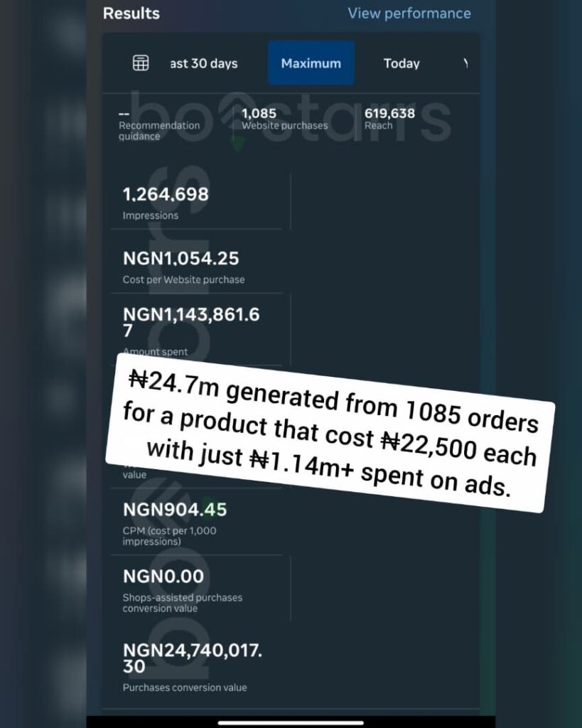The image size is (582, 728).
Task: Tap the partially hidden "value" metric label
Action: click(134, 475)
